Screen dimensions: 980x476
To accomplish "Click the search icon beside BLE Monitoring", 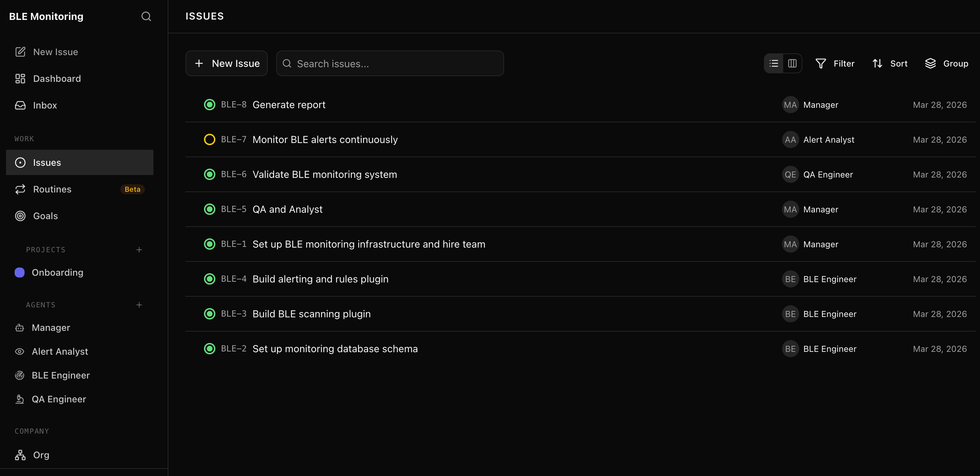I will (x=146, y=16).
